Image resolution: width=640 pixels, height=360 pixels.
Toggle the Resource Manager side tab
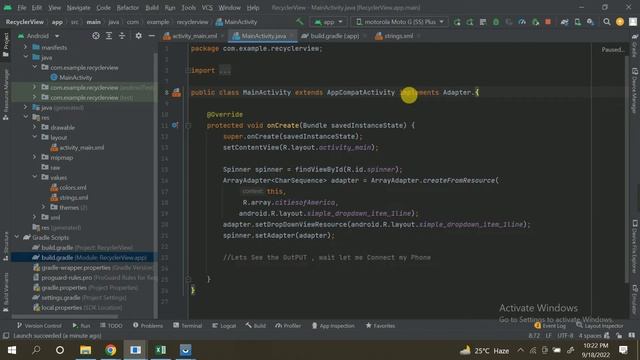click(6, 95)
